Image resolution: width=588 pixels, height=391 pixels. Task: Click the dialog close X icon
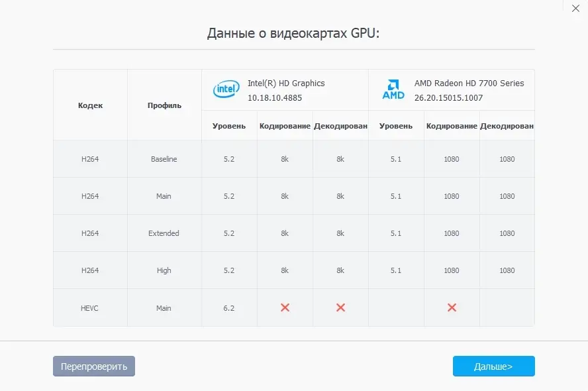click(x=575, y=9)
